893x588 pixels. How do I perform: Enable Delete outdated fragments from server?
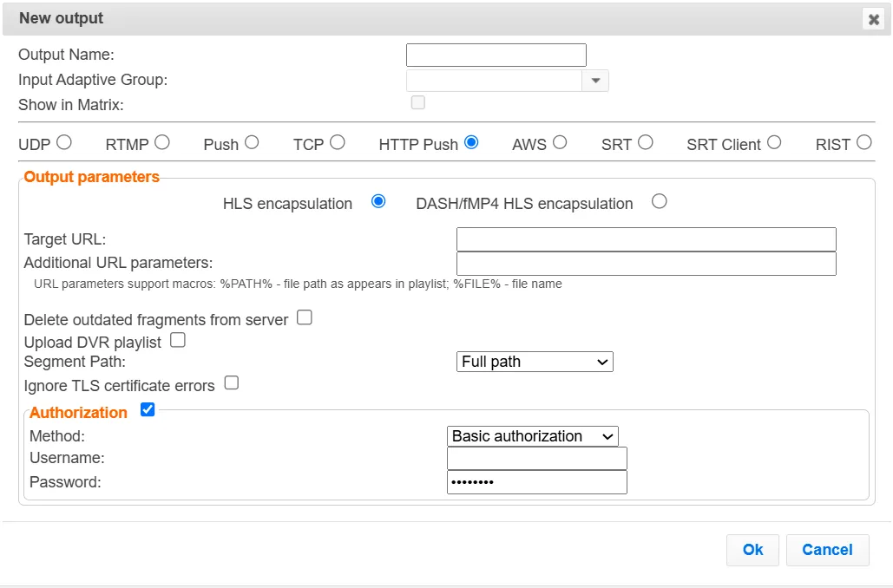305,318
